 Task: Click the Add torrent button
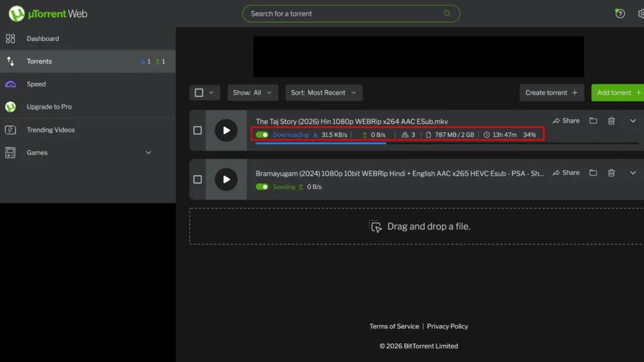point(618,93)
